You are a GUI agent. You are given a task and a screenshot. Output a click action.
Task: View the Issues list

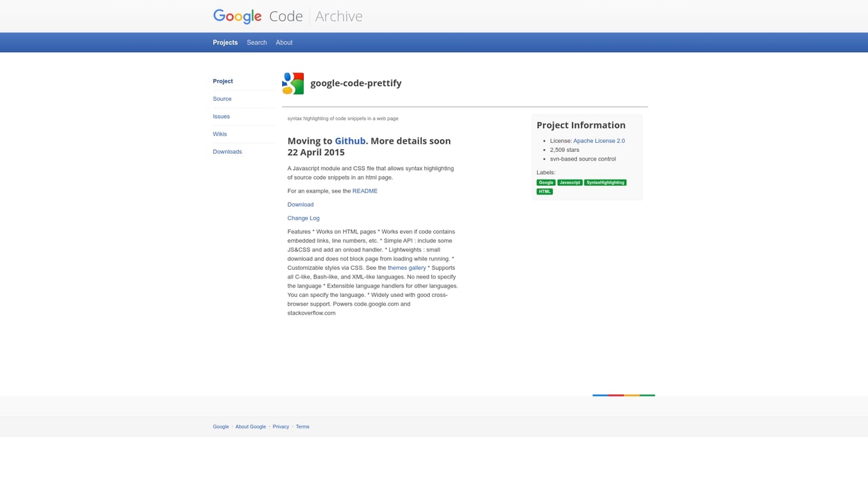pyautogui.click(x=221, y=116)
